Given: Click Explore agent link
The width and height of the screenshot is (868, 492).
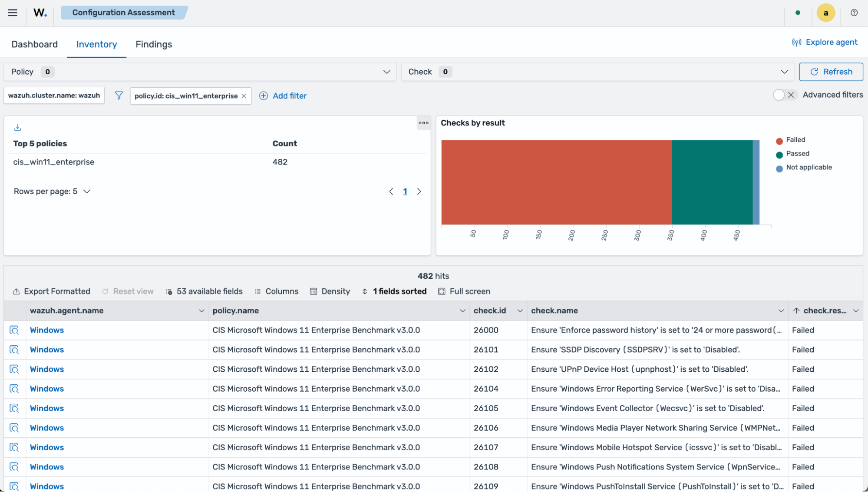Looking at the screenshot, I should 824,42.
